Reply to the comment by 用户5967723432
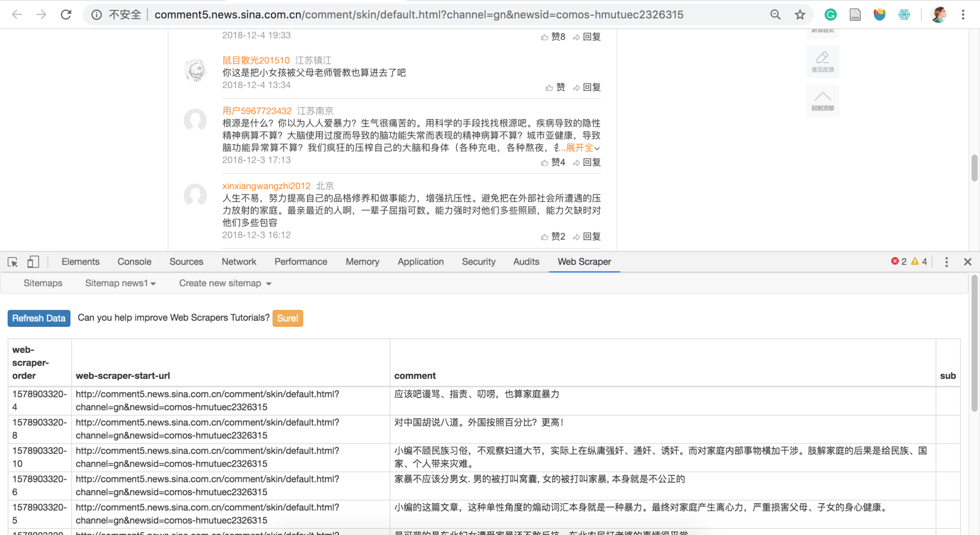This screenshot has height=535, width=980. pyautogui.click(x=587, y=162)
